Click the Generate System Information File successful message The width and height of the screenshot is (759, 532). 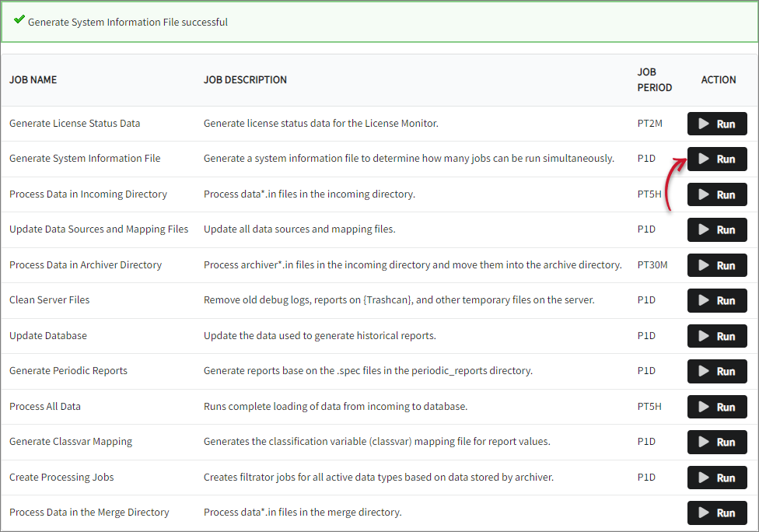(128, 22)
